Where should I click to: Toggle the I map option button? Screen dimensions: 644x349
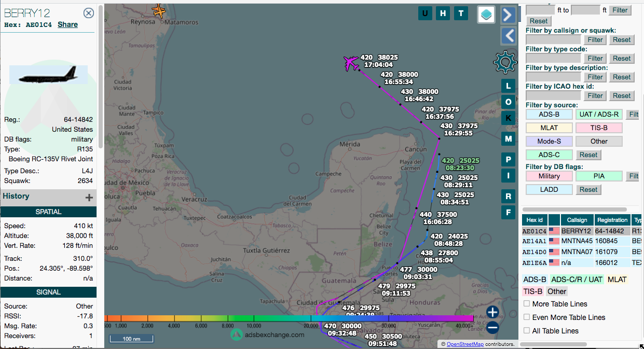coord(509,176)
